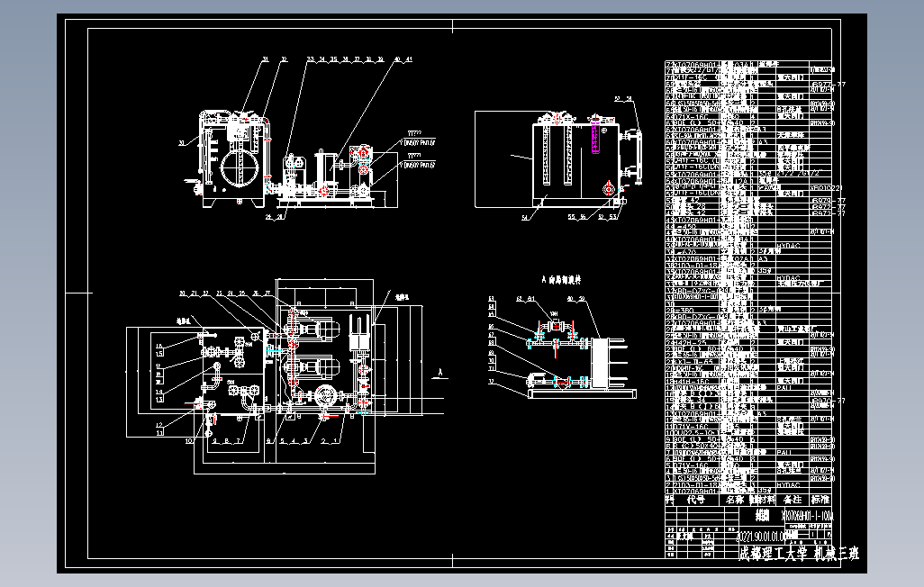
Task: Click the white heat exchanger block in detail view
Action: 600,363
